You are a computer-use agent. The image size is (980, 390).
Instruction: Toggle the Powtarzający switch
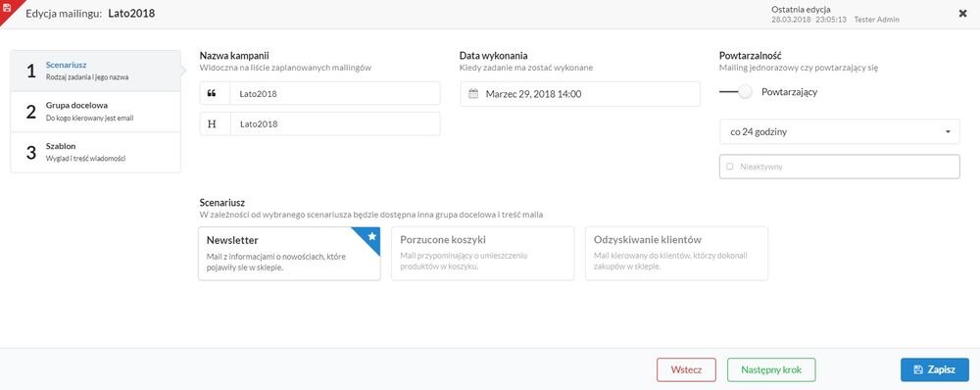click(x=736, y=92)
